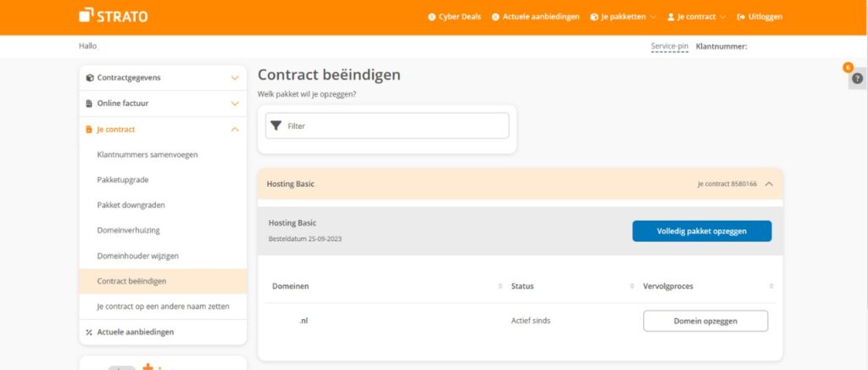Collapse the Je contract sidebar section
This screenshot has height=370, width=868.
pyautogui.click(x=235, y=129)
